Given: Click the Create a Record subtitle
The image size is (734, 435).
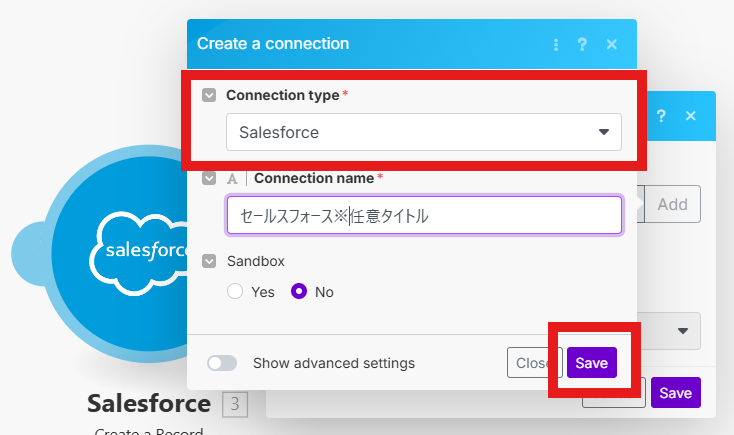Looking at the screenshot, I should pyautogui.click(x=149, y=431).
